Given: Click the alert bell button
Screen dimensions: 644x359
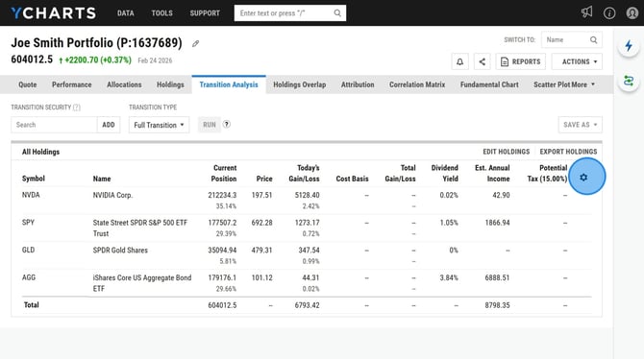Looking at the screenshot, I should (460, 61).
